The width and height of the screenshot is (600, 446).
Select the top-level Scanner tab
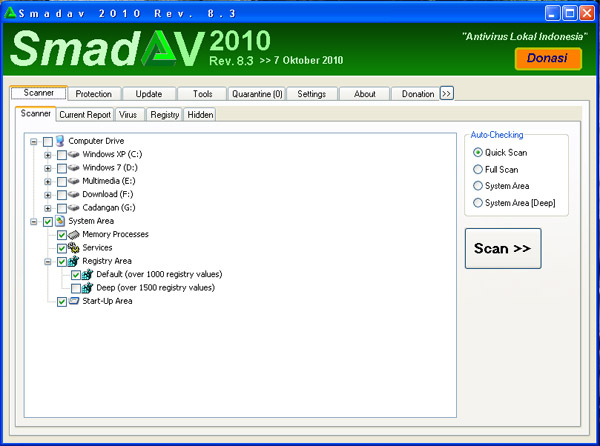coord(39,93)
